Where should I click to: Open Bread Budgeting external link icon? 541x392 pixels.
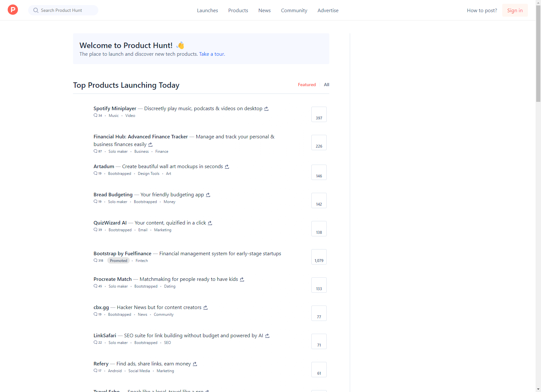[x=208, y=195]
